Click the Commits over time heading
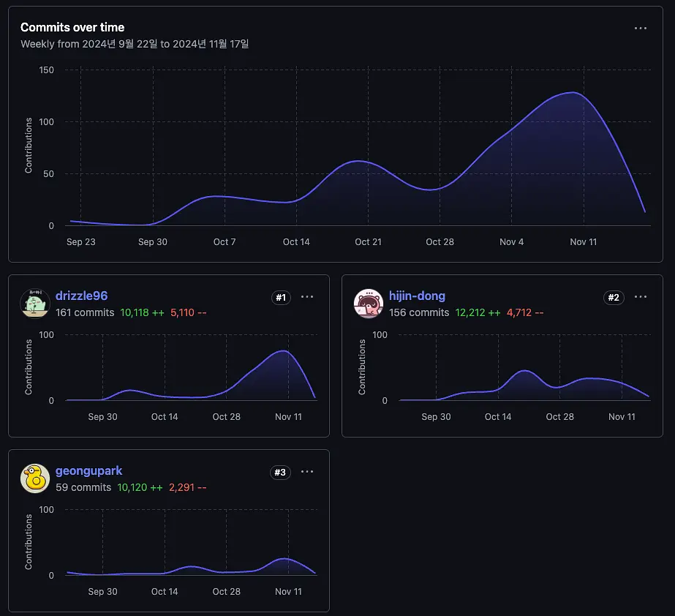The height and width of the screenshot is (616, 675). (x=72, y=28)
